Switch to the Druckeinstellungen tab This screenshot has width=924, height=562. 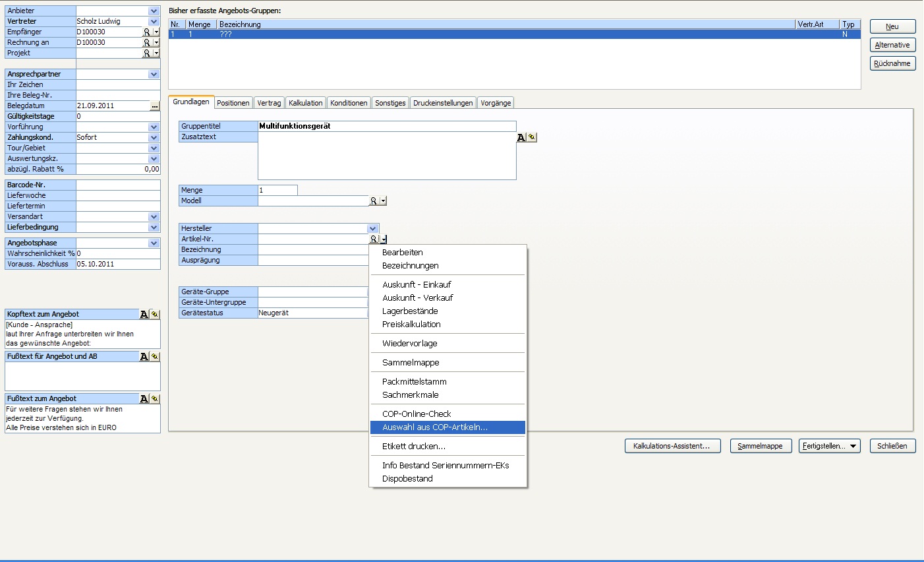coord(443,103)
